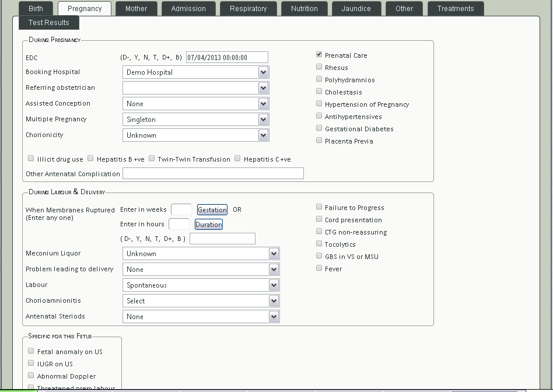
Task: Open the Referring obstetrician dropdown
Action: coord(196,88)
